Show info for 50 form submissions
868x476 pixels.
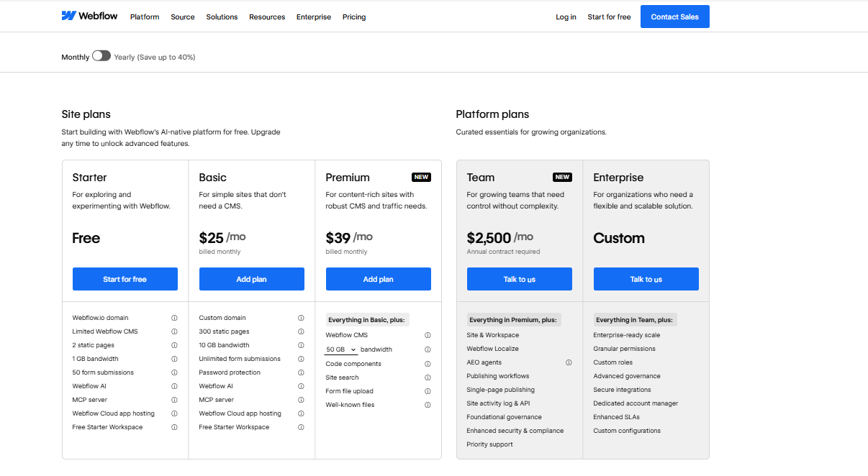point(174,372)
